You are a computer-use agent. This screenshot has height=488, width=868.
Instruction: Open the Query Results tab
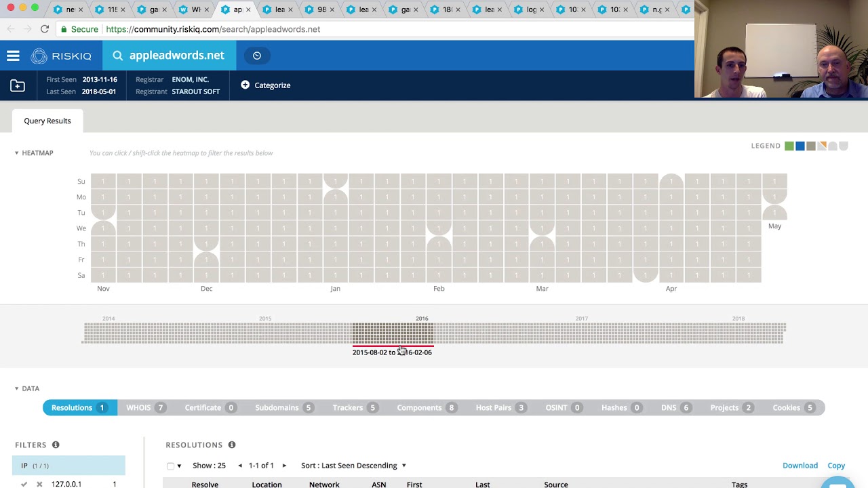[47, 121]
